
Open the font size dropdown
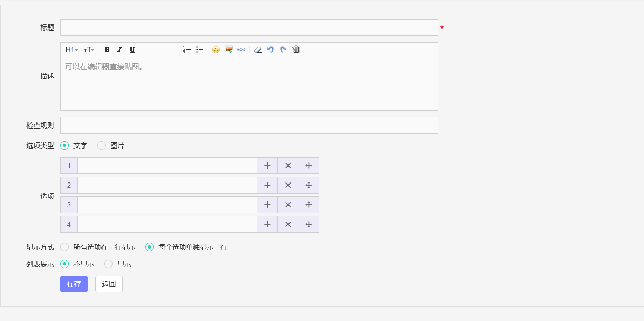click(89, 50)
